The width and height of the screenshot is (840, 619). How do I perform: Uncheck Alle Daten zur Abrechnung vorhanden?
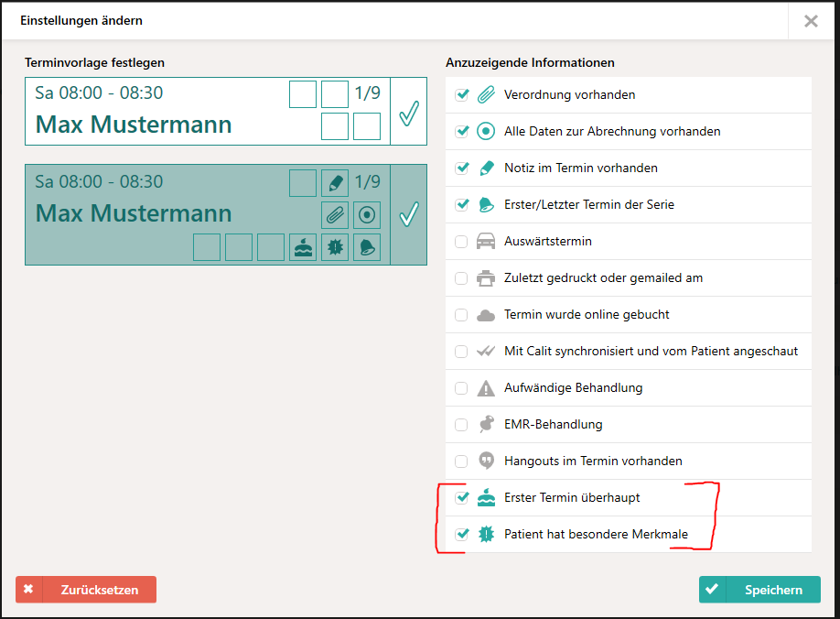461,131
